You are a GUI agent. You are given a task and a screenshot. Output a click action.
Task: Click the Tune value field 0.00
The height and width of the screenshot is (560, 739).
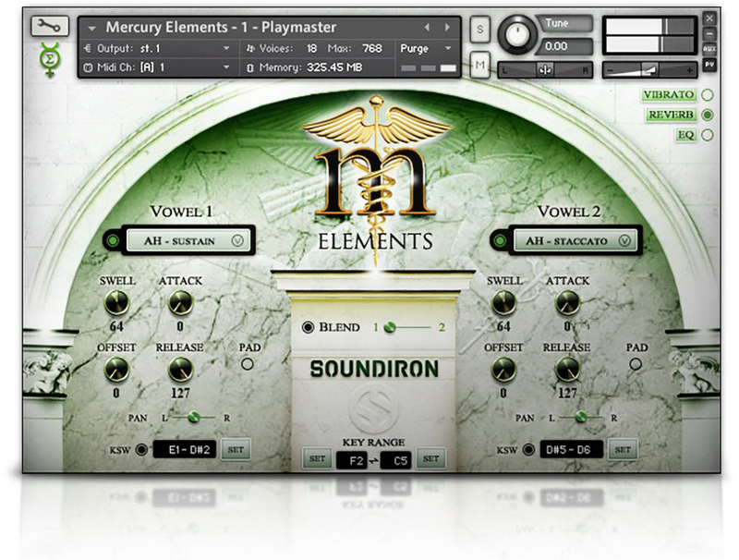click(x=563, y=46)
